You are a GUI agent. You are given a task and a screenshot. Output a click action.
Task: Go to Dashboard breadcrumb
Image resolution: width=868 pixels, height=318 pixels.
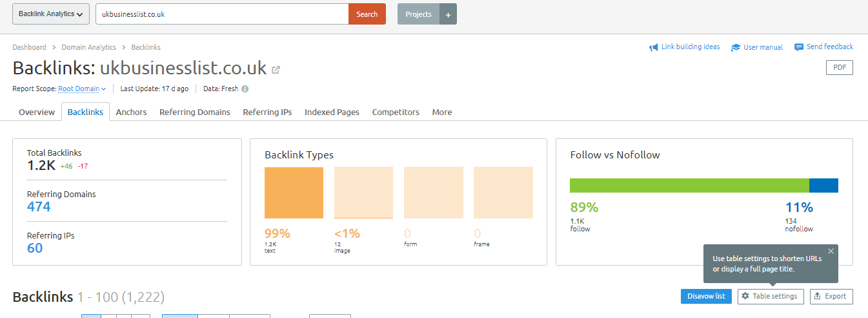click(x=29, y=47)
